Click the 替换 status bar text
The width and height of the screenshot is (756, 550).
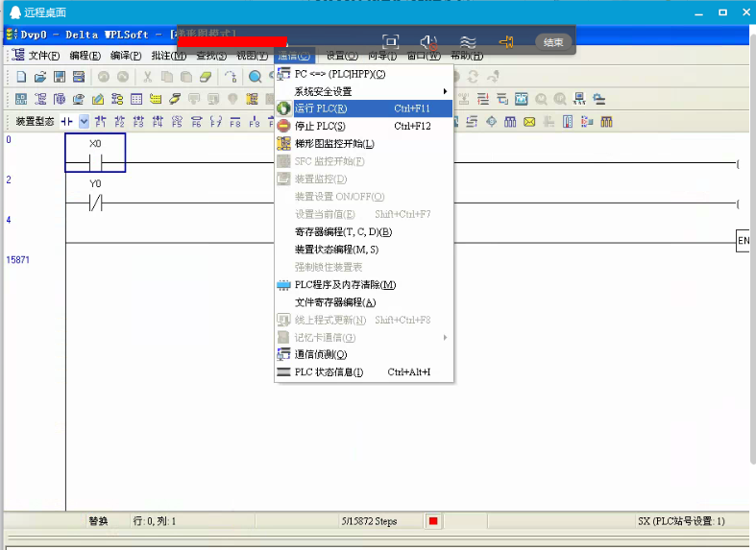click(98, 521)
